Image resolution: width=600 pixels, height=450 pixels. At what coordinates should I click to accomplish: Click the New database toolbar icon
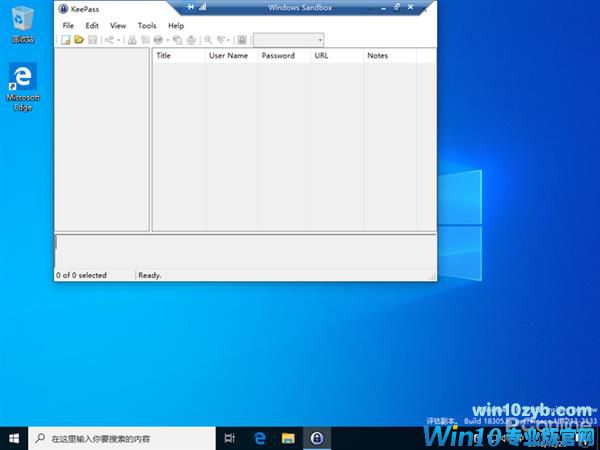[66, 40]
